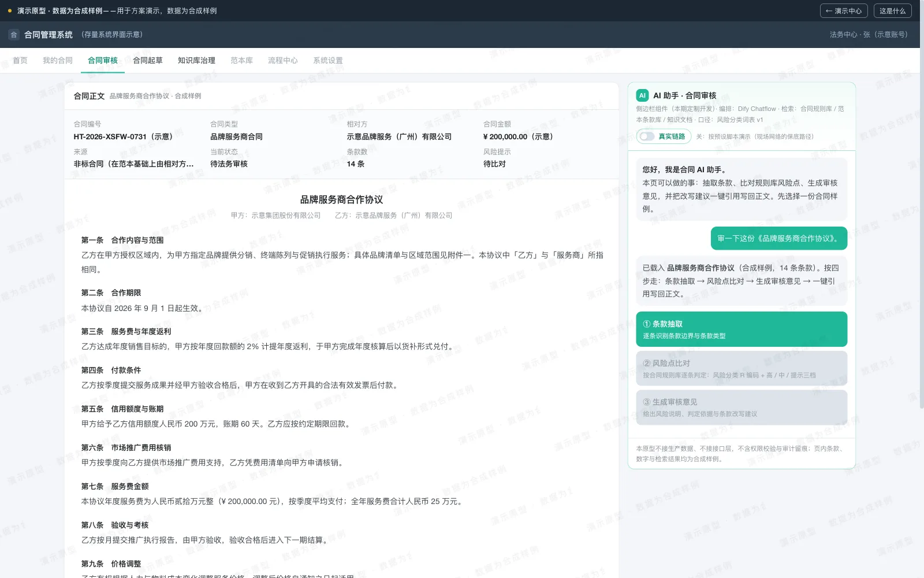The image size is (924, 578).
Task: Open the 流程中心 tab
Action: (283, 60)
